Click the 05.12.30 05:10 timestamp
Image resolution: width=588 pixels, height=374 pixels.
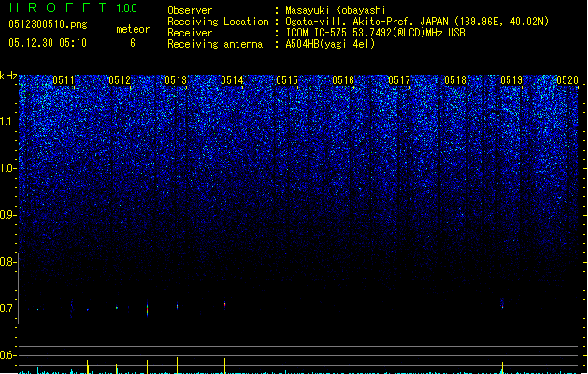(47, 43)
